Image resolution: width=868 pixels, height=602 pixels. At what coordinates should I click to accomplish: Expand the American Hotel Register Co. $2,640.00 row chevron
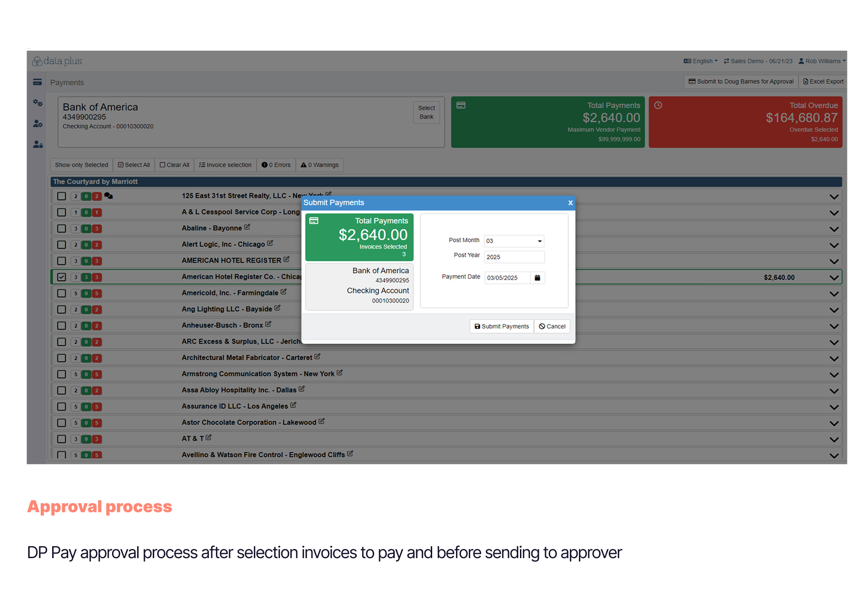[x=834, y=277]
